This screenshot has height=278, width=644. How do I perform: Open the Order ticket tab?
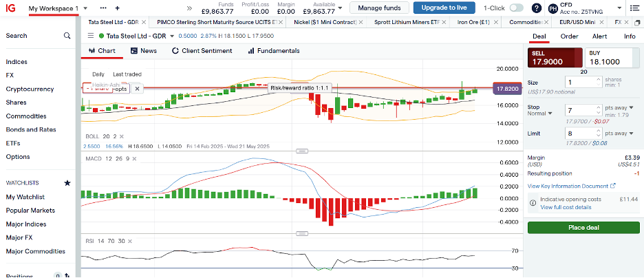[569, 36]
